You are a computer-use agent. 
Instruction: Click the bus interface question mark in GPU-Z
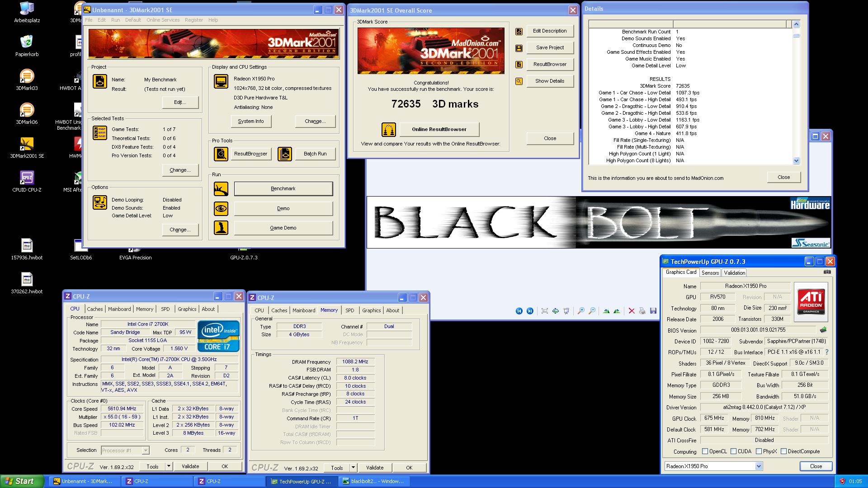827,352
